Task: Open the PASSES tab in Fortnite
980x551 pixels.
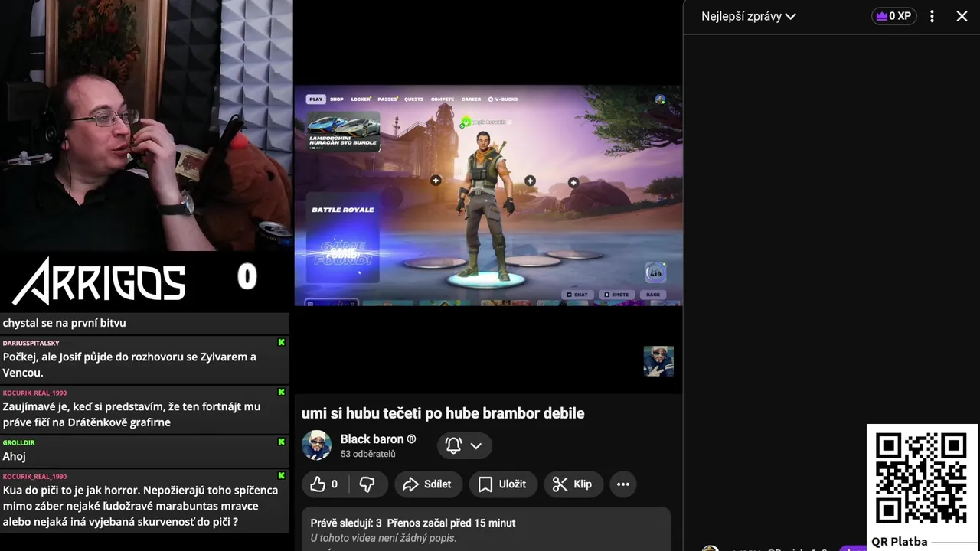Action: click(x=387, y=99)
